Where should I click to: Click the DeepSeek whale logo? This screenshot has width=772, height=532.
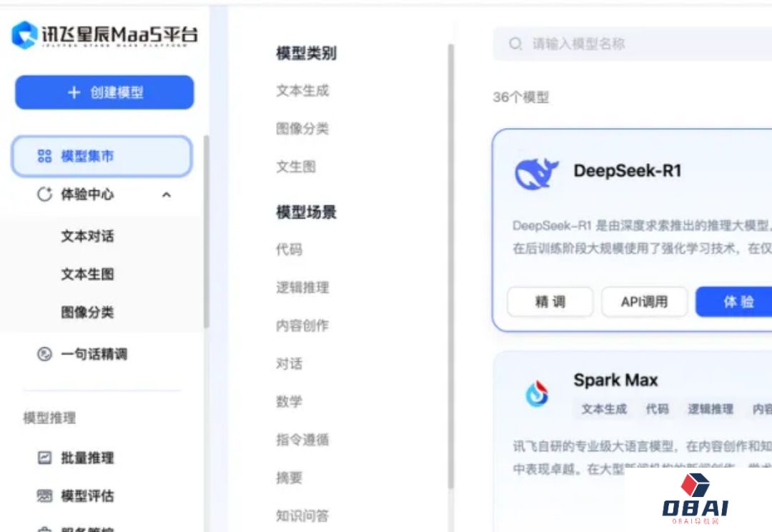(536, 173)
